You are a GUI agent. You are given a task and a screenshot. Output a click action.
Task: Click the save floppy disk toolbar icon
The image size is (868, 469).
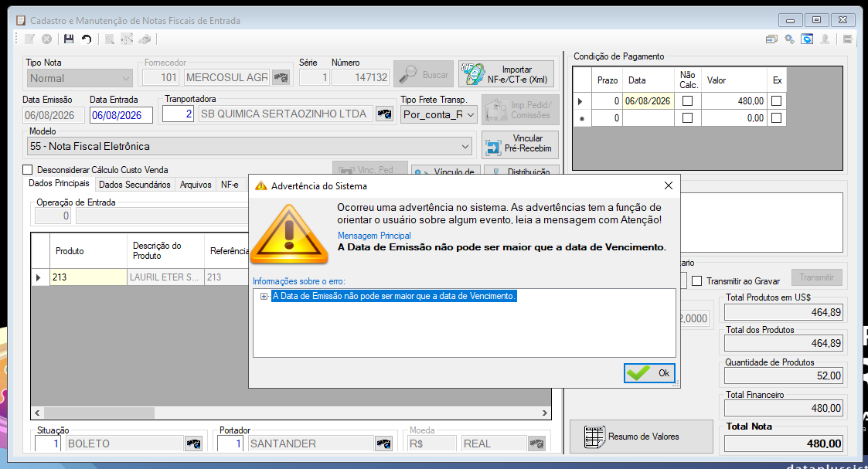click(x=69, y=39)
